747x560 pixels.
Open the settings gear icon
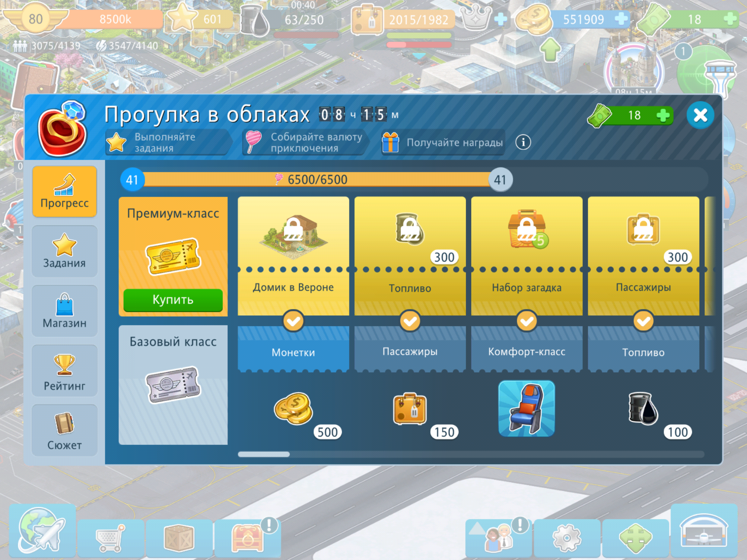point(566,538)
